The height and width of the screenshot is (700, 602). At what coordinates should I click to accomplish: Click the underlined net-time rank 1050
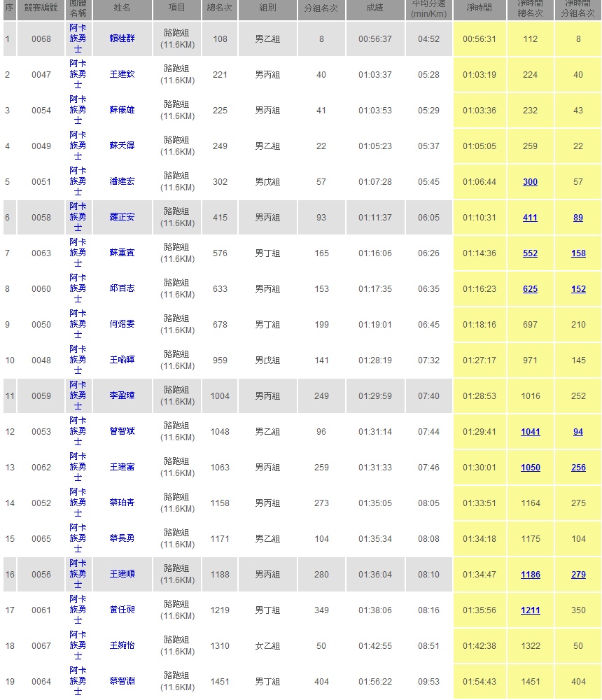pos(531,468)
